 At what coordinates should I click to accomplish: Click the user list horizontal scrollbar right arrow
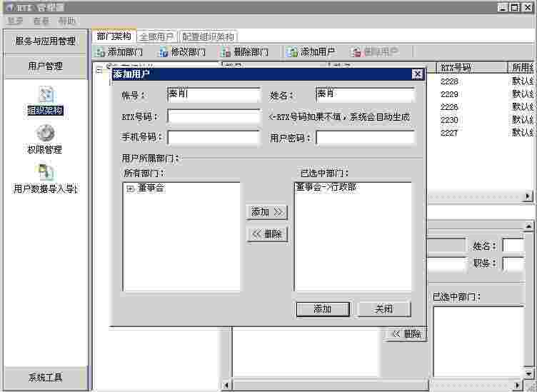(528, 196)
